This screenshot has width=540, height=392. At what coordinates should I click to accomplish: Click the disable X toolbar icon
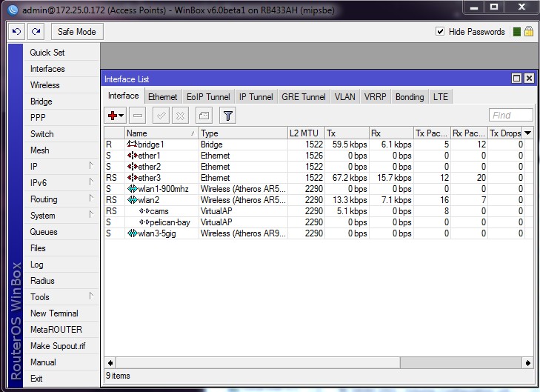[180, 116]
